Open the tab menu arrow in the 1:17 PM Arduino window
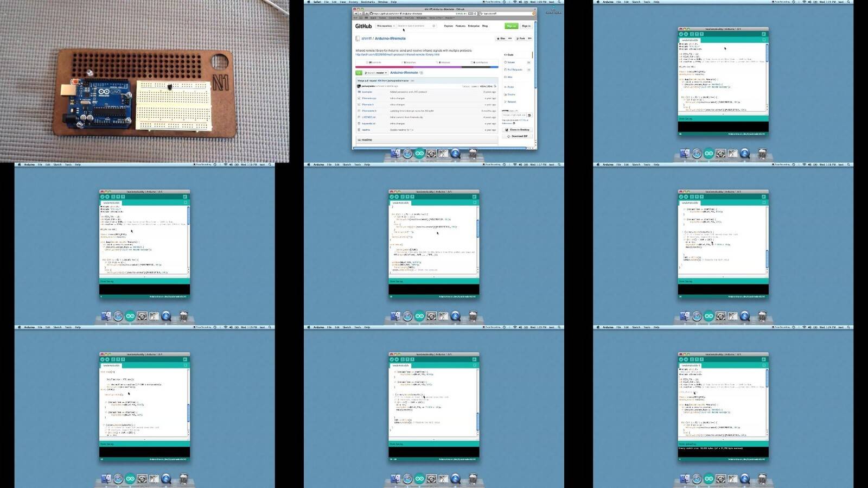This screenshot has height=488, width=868. [x=475, y=202]
